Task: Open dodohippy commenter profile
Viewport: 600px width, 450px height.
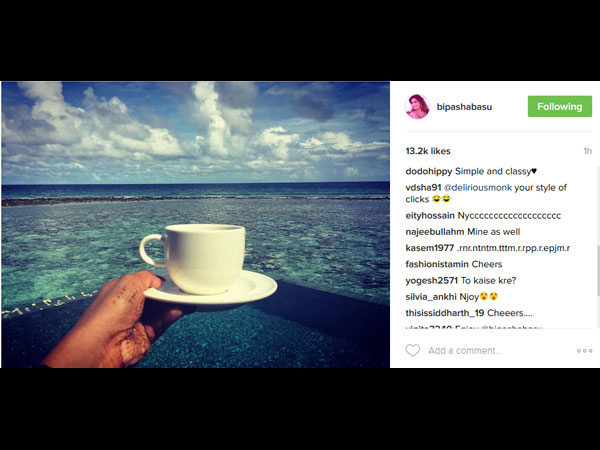Action: pyautogui.click(x=429, y=171)
